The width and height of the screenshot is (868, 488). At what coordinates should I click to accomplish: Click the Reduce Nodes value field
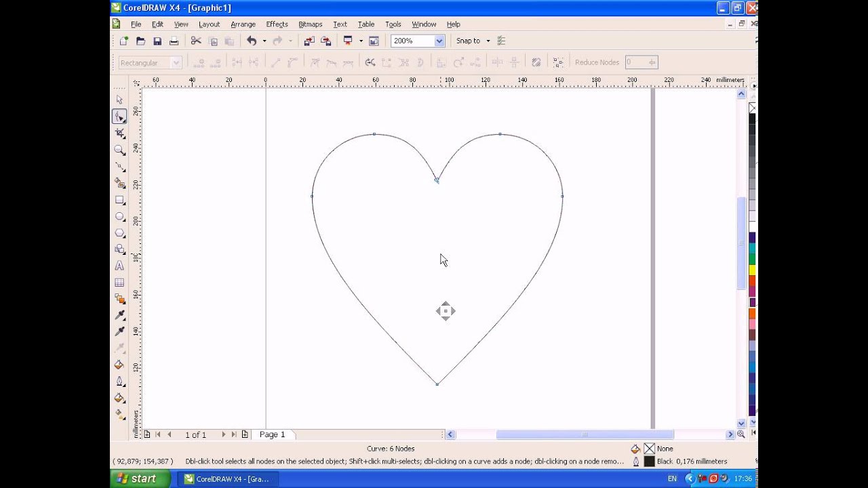(642, 62)
